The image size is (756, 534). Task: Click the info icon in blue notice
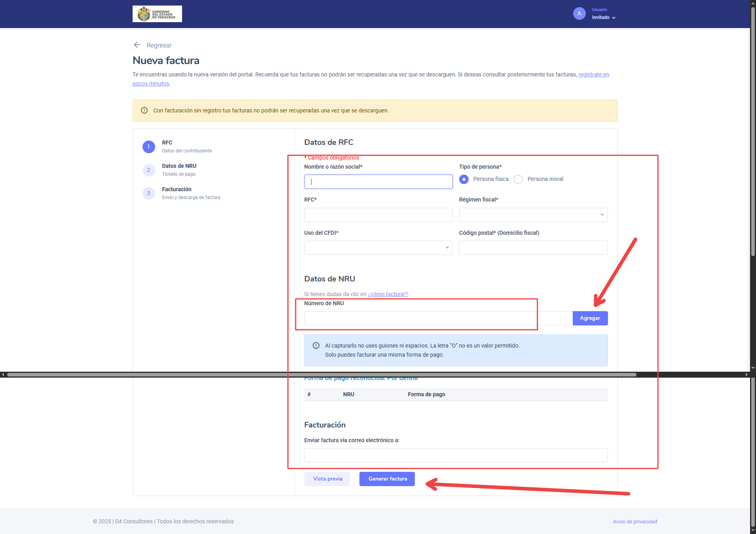[316, 346]
